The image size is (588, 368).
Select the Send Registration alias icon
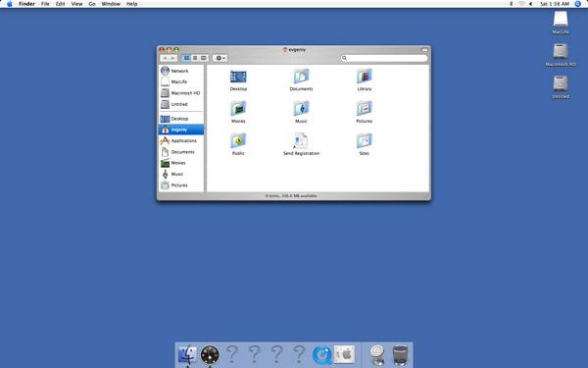301,141
